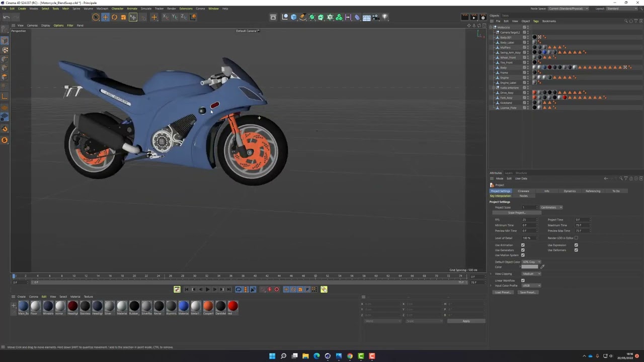Viewport: 644px width, 362px height.
Task: Select the Main_Body blue material
Action: [23, 306]
